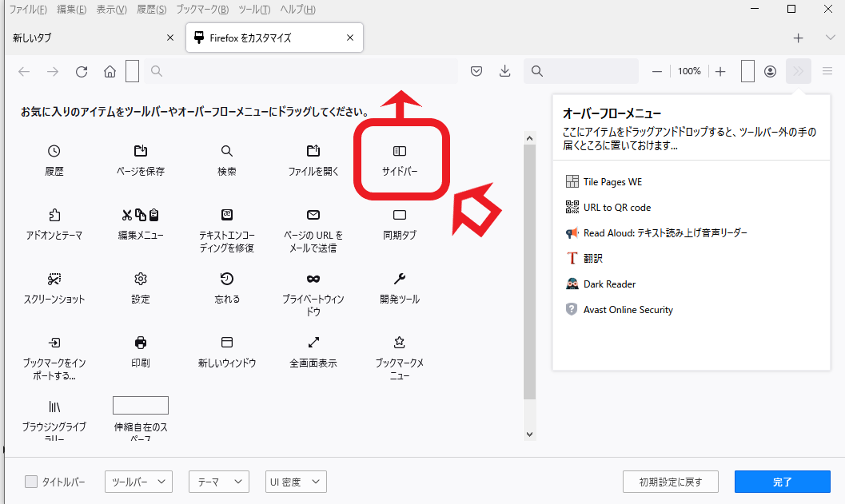The image size is (845, 504).
Task: Open the UI 密度 dropdown
Action: point(295,482)
